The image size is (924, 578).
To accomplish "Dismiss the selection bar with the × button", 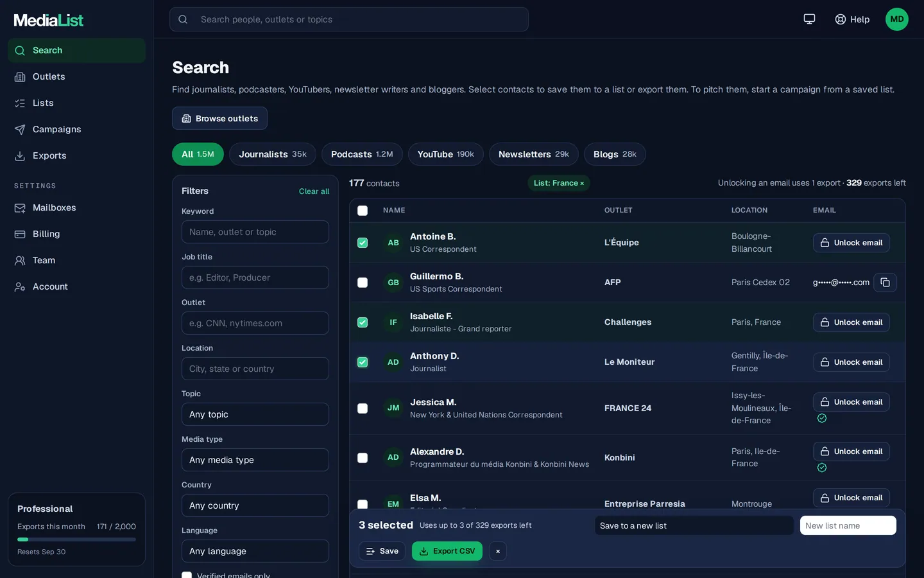I will click(498, 551).
